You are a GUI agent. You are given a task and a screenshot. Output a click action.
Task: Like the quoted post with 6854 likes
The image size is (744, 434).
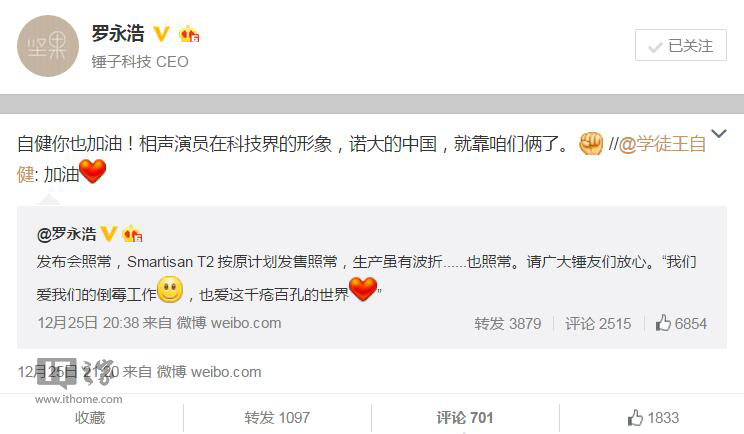(681, 323)
